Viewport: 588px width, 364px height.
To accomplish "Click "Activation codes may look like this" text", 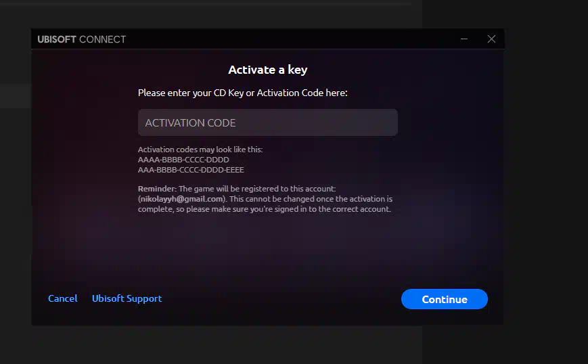I will pyautogui.click(x=200, y=150).
